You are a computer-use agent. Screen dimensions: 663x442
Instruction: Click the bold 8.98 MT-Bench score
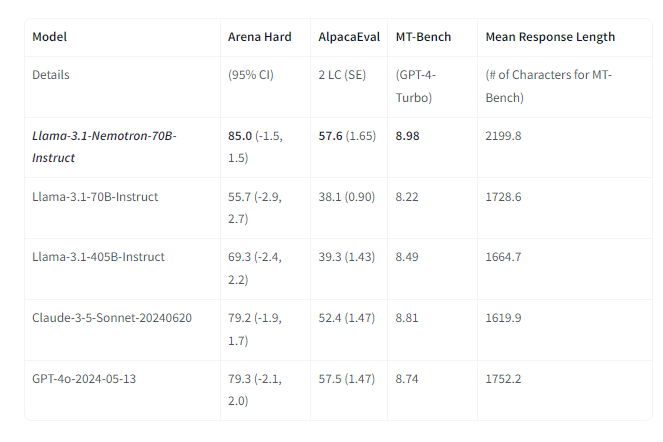[408, 135]
